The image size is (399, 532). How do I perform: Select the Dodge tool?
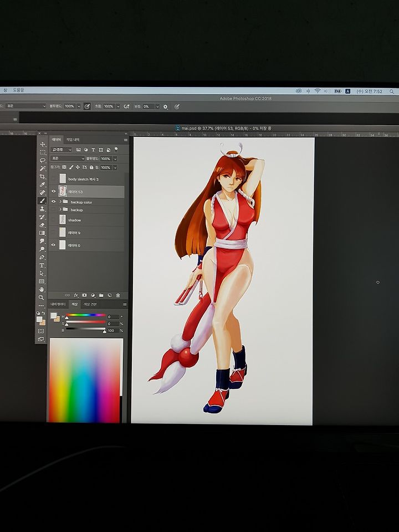(42, 249)
